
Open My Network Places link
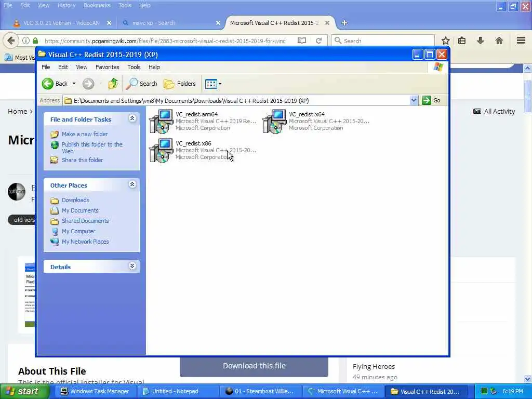(85, 242)
